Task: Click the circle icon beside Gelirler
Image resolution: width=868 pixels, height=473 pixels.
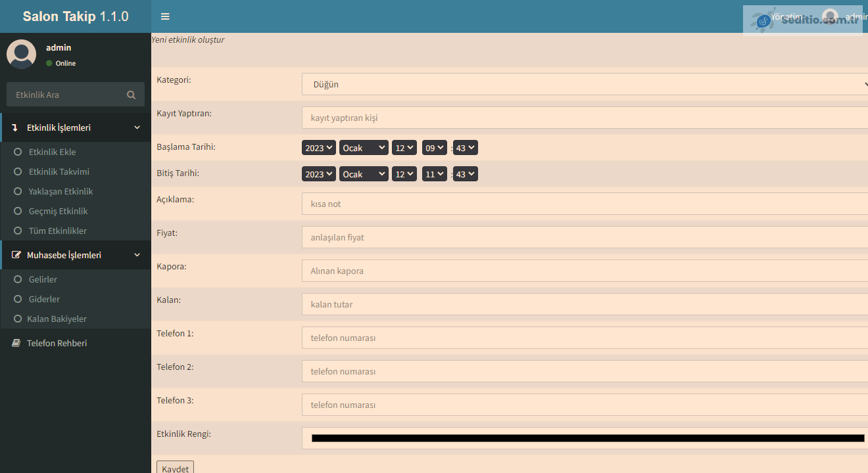Action: click(x=18, y=279)
